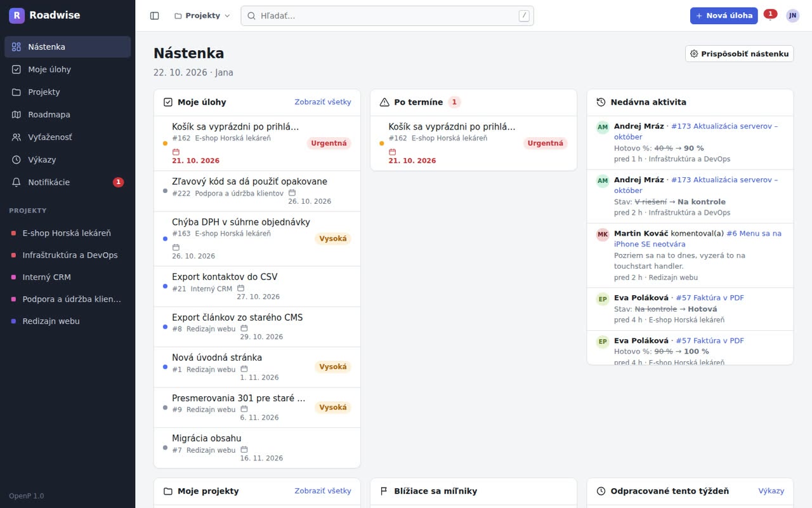Open Roadmapa from the sidebar
The height and width of the screenshot is (508, 812).
pyautogui.click(x=68, y=115)
